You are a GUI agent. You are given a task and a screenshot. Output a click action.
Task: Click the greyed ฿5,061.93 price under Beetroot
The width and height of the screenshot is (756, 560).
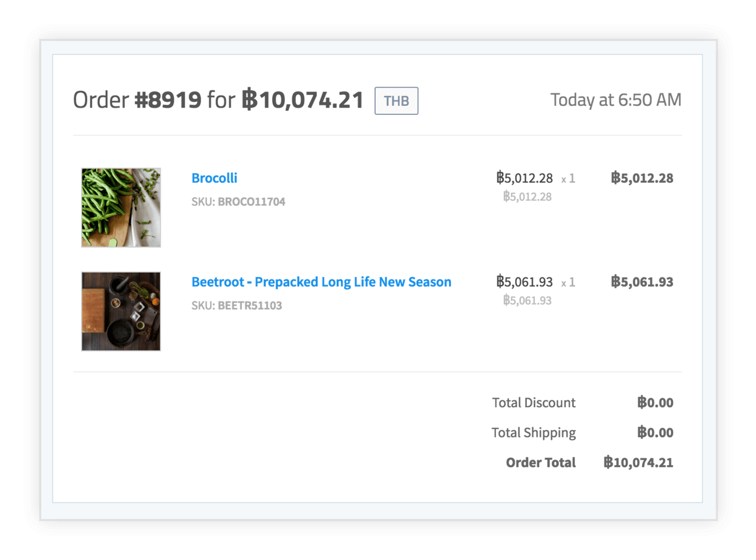[527, 300]
